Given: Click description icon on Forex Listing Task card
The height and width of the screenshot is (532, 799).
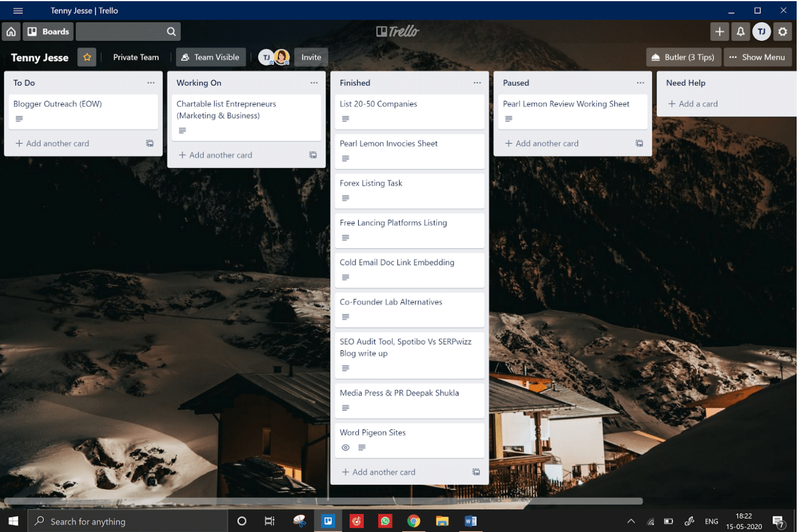Looking at the screenshot, I should pos(346,198).
